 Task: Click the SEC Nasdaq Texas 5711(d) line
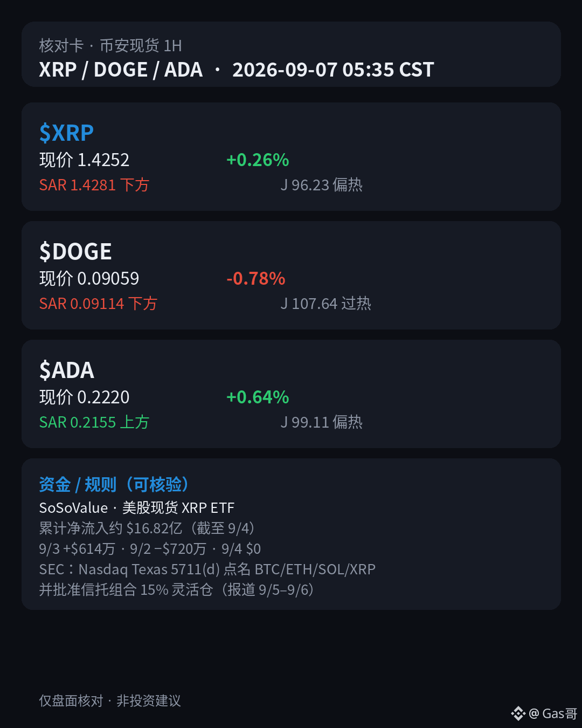(207, 569)
